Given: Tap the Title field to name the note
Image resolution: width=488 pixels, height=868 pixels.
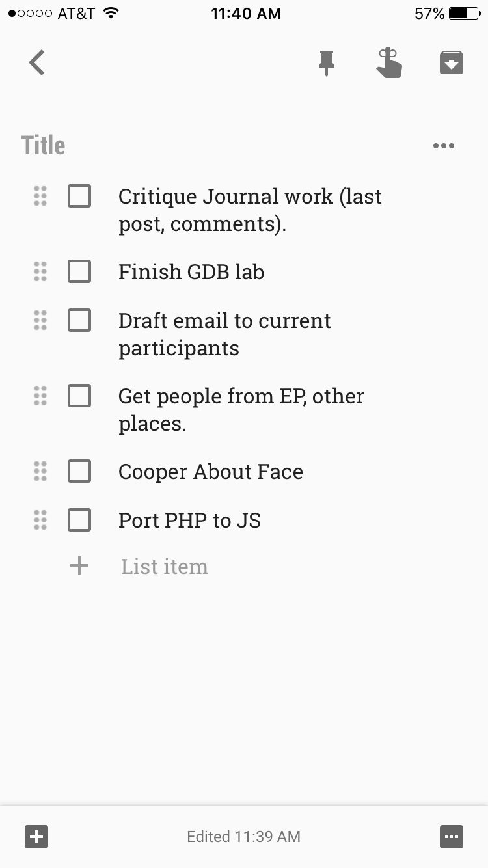Looking at the screenshot, I should point(43,146).
